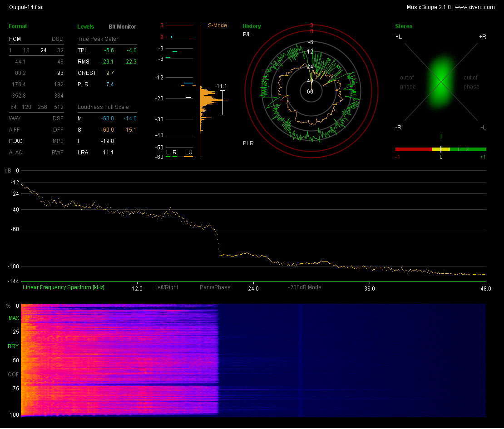The height and width of the screenshot is (429, 504).
Task: Toggle the COF spectrogram option
Action: (x=14, y=375)
